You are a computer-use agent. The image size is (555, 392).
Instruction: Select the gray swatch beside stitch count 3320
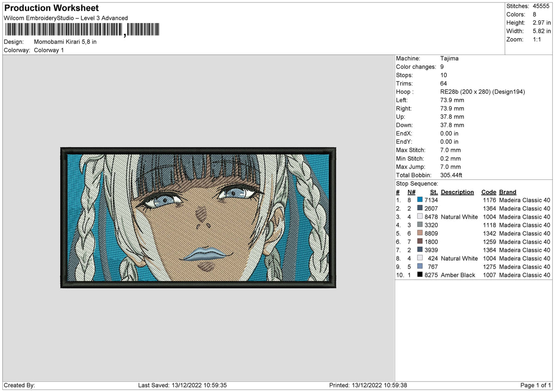tap(420, 225)
